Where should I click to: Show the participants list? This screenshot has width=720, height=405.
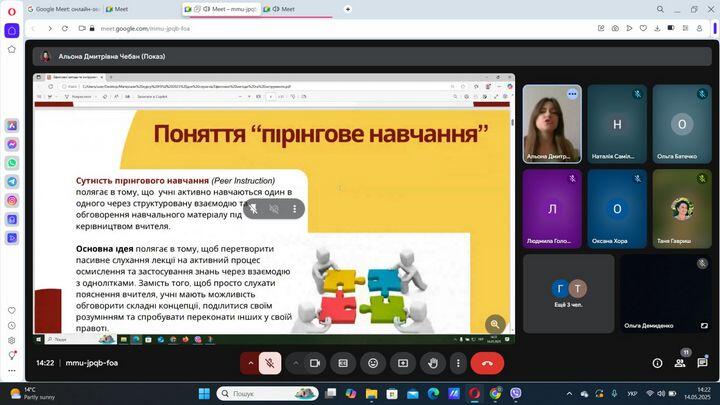tap(680, 363)
